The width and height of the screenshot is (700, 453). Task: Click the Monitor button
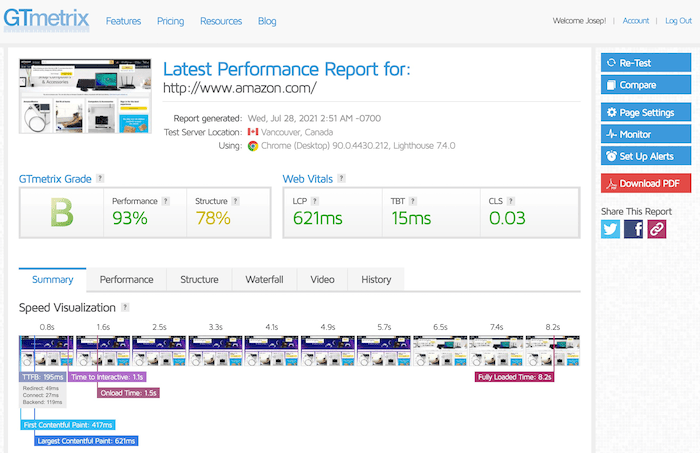click(x=646, y=134)
